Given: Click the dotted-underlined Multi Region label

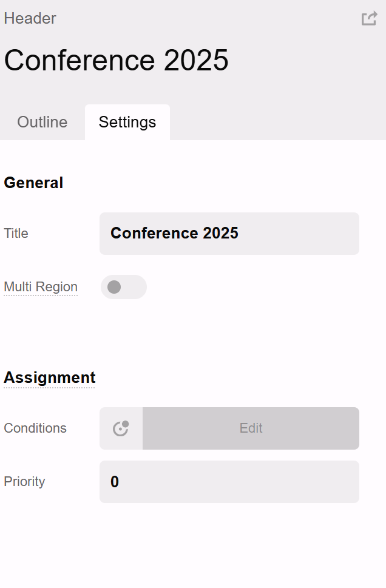Looking at the screenshot, I should point(41,287).
